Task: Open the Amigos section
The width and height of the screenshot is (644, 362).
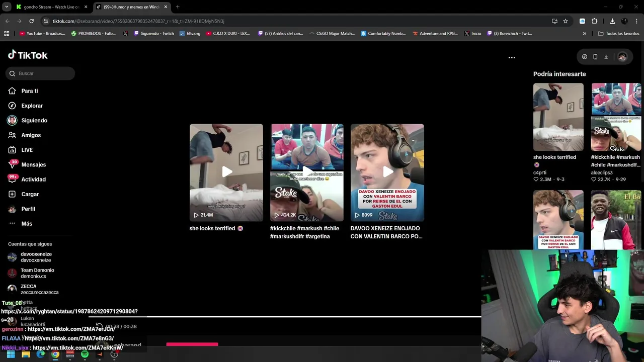Action: pyautogui.click(x=31, y=135)
